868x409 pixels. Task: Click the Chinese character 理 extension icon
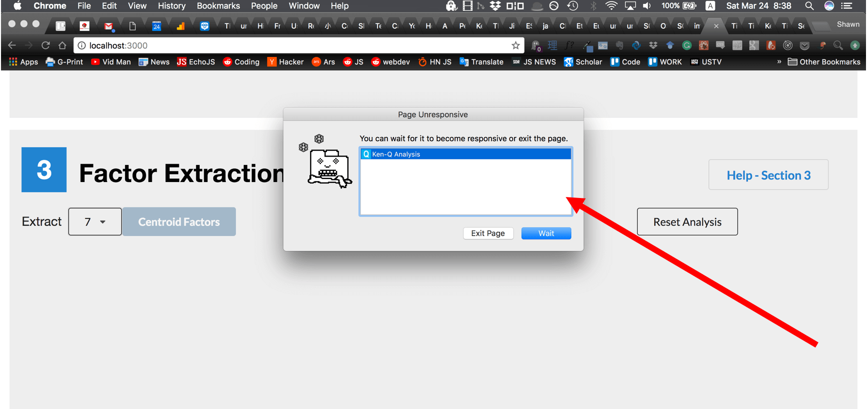pyautogui.click(x=552, y=45)
